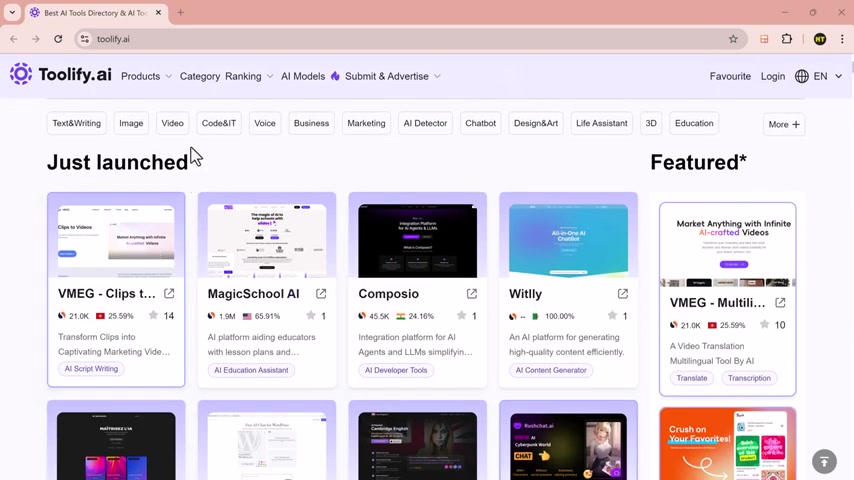Click the star icon on Witlly card
The width and height of the screenshot is (854, 480).
coord(612,315)
